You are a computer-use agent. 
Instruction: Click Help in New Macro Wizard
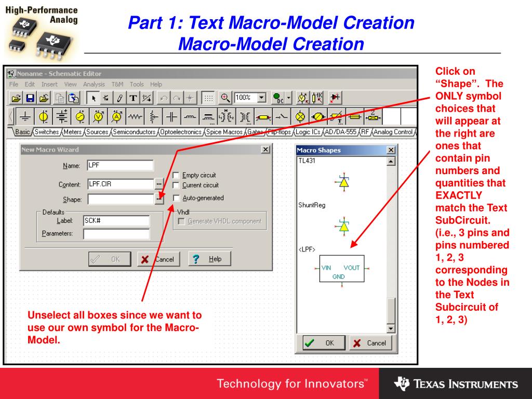pyautogui.click(x=209, y=259)
